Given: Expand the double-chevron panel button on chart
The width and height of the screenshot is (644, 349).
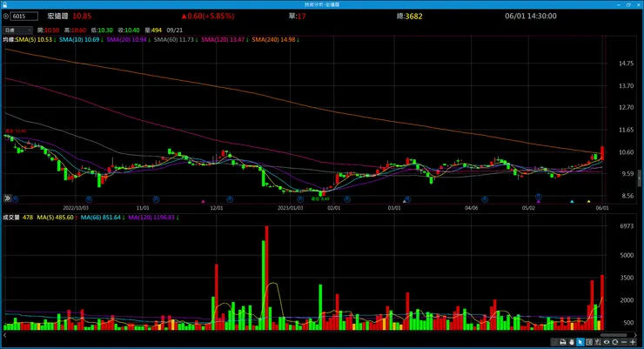Looking at the screenshot, I should click(7, 198).
